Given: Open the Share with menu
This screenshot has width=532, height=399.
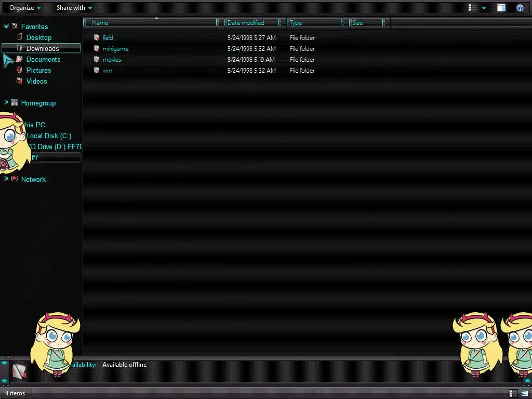Looking at the screenshot, I should (74, 7).
